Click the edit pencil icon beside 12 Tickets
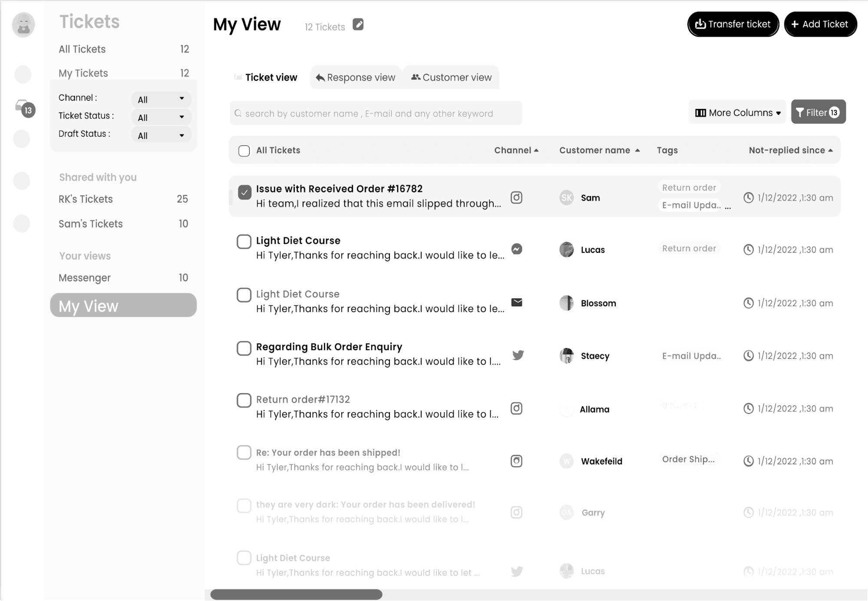This screenshot has height=601, width=868. [358, 24]
